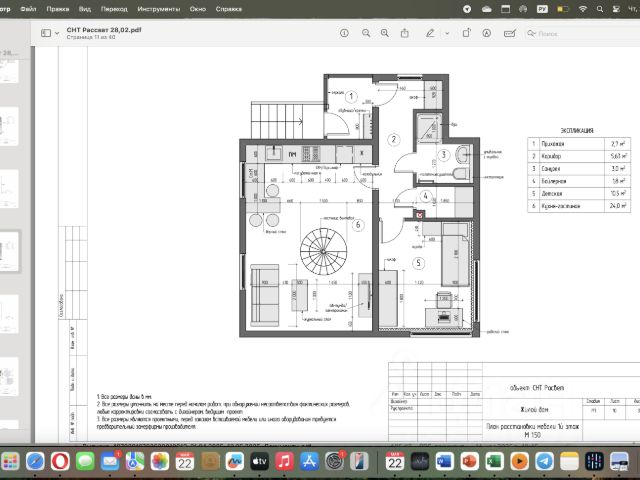This screenshot has width=640, height=480.
Task: Open the Wi-Fi menu bar icon
Action: (583, 9)
